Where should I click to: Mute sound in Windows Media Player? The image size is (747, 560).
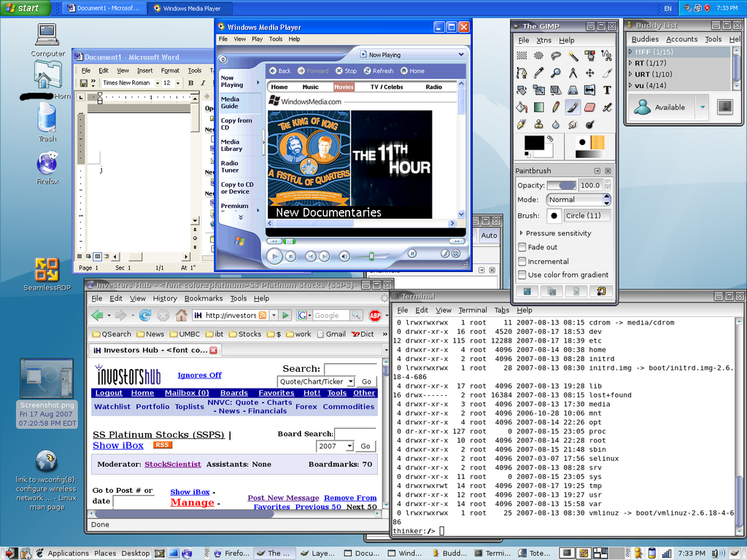(344, 256)
